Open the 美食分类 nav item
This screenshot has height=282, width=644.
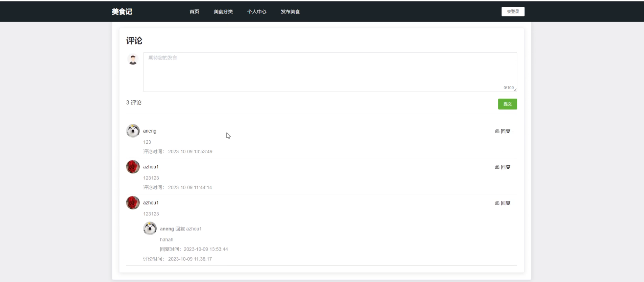pyautogui.click(x=223, y=11)
